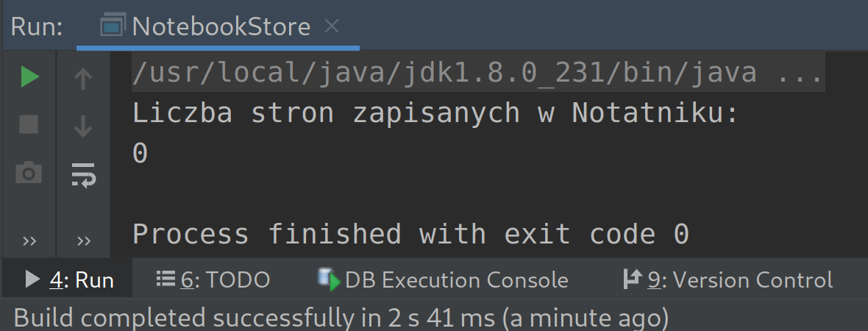Click the '0' result output line

coord(140,154)
